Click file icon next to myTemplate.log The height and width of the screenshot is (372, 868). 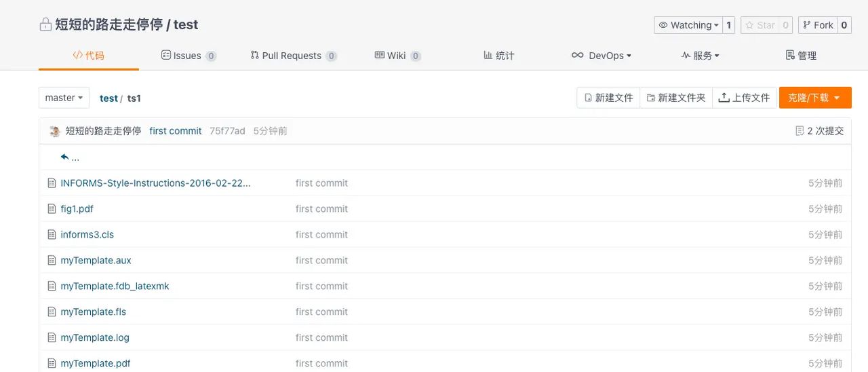[x=52, y=338]
